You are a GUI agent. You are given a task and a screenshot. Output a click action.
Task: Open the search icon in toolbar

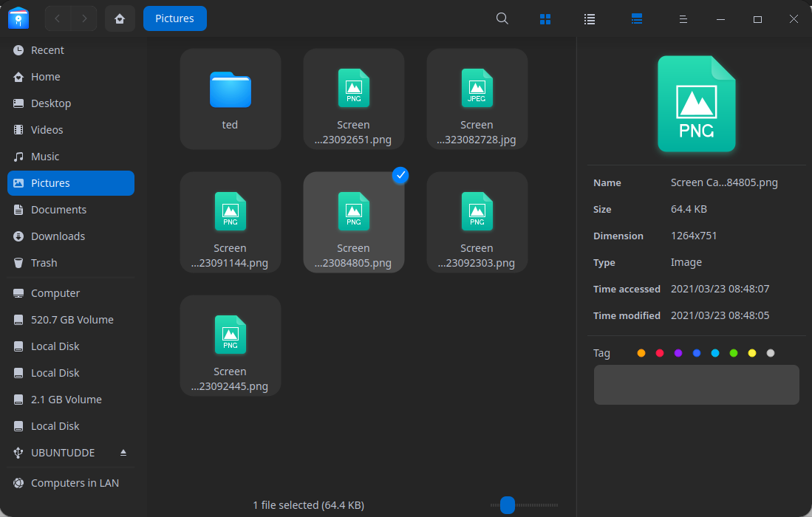coord(502,18)
